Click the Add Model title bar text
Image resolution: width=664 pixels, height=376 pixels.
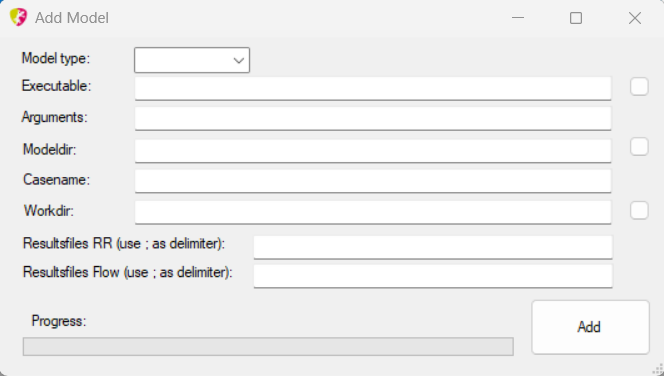(x=72, y=18)
